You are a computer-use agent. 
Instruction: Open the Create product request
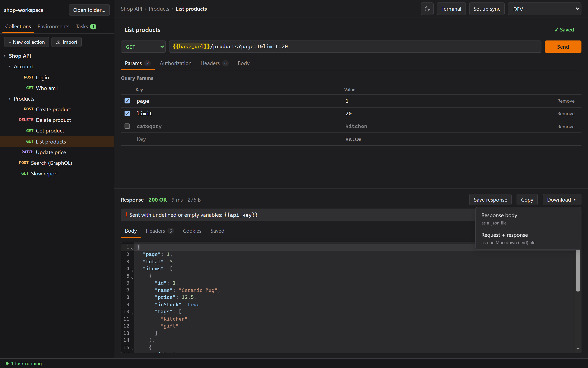tap(57, 109)
